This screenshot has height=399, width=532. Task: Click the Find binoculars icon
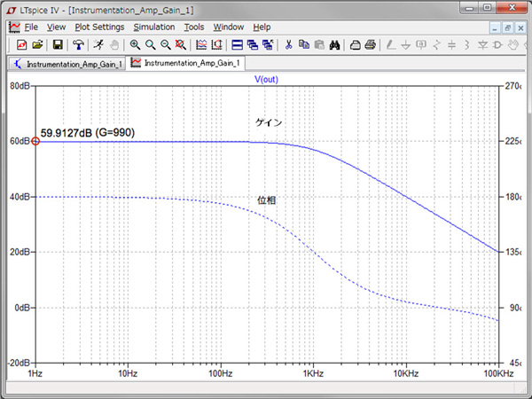point(334,44)
